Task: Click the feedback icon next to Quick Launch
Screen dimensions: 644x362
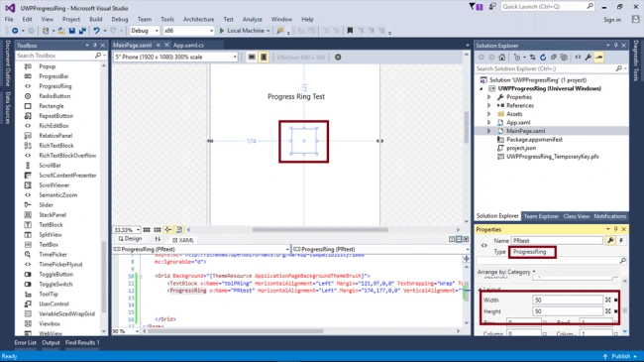Action: click(x=492, y=7)
